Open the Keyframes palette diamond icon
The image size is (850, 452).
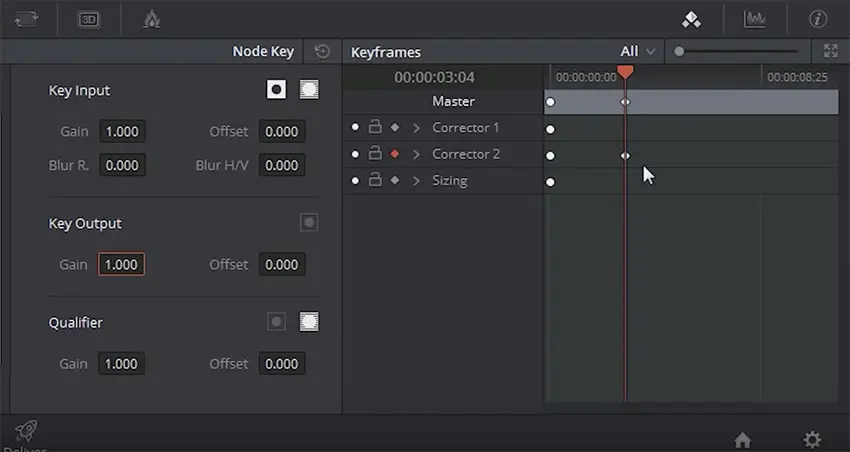pos(691,20)
